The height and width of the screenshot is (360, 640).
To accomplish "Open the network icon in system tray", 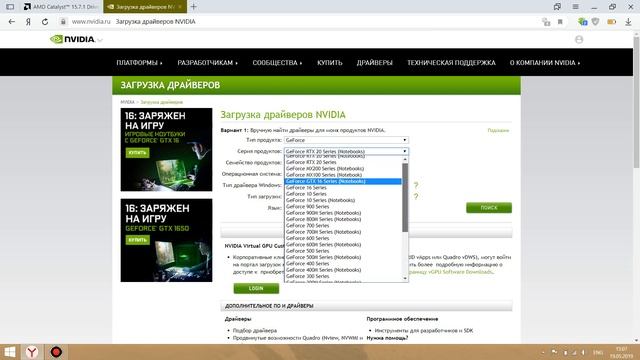I will pyautogui.click(x=574, y=352).
